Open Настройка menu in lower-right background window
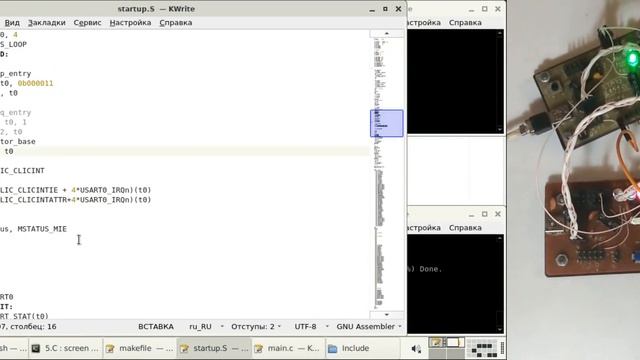Image resolution: width=640 pixels, height=360 pixels. coord(424,228)
